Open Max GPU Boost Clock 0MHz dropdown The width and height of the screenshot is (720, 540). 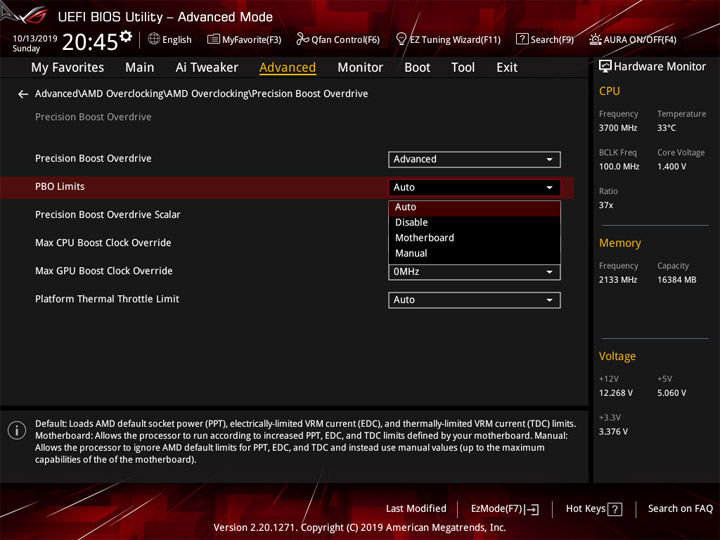(x=474, y=272)
